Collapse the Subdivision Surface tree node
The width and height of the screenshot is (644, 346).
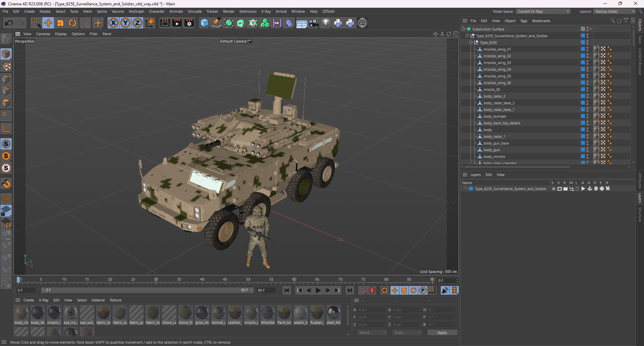click(464, 29)
